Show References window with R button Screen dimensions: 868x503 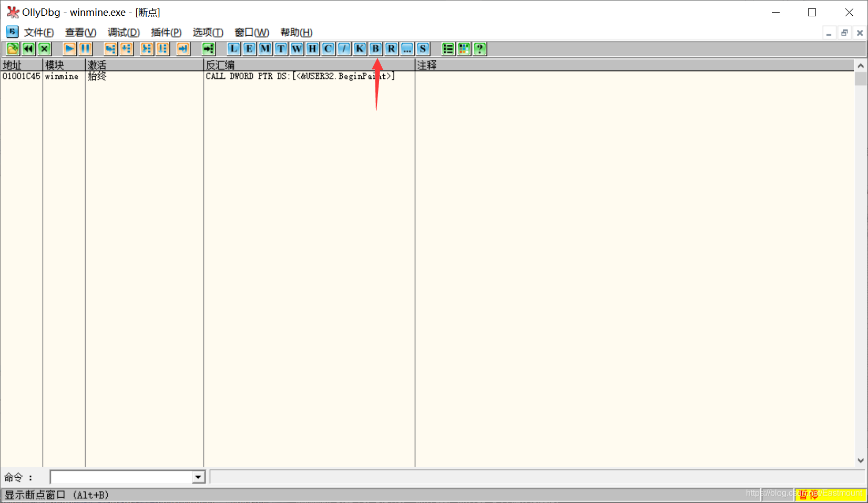coord(391,49)
